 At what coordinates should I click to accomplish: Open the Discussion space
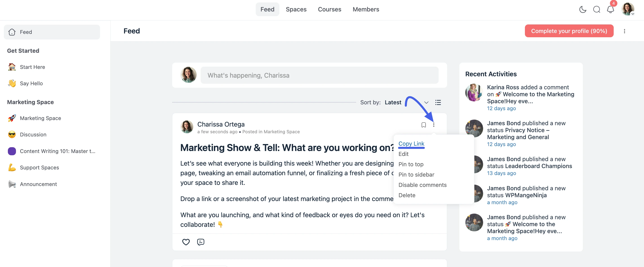coord(33,134)
